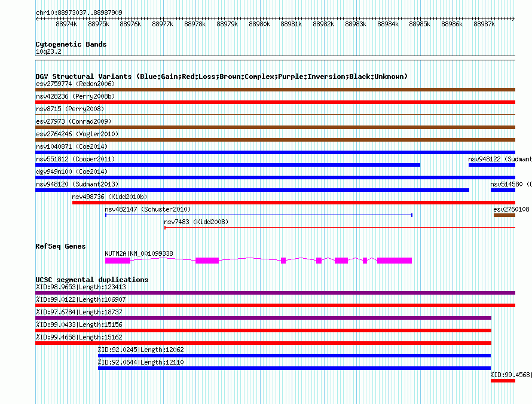Select the nsv948122 blue bar at right
Image resolution: width=532 pixels, height=404 pixels.
492,165
